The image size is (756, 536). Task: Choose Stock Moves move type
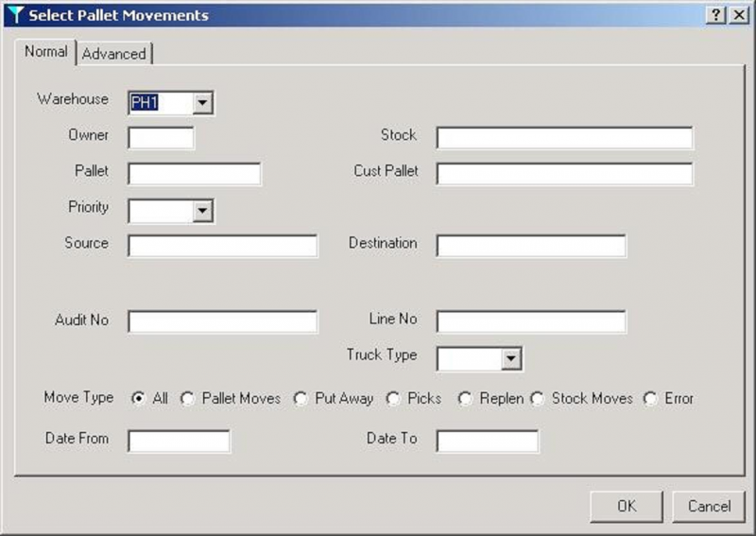(x=537, y=399)
